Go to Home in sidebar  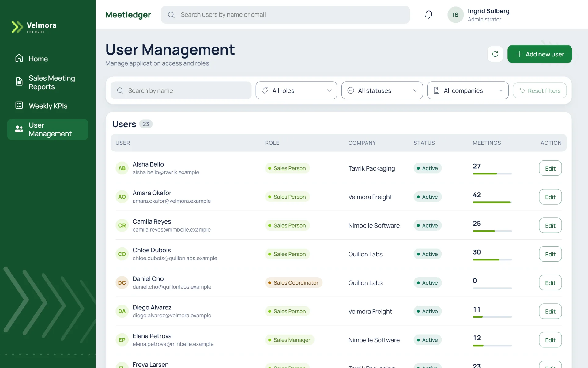point(48,59)
